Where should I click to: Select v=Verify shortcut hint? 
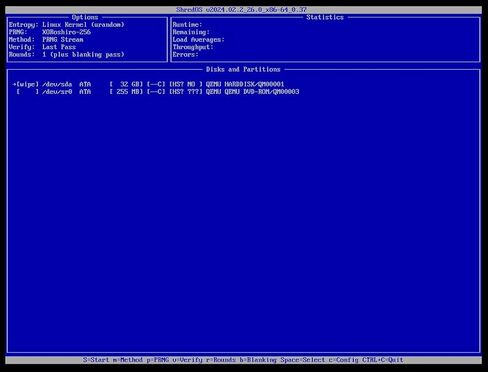(187, 360)
